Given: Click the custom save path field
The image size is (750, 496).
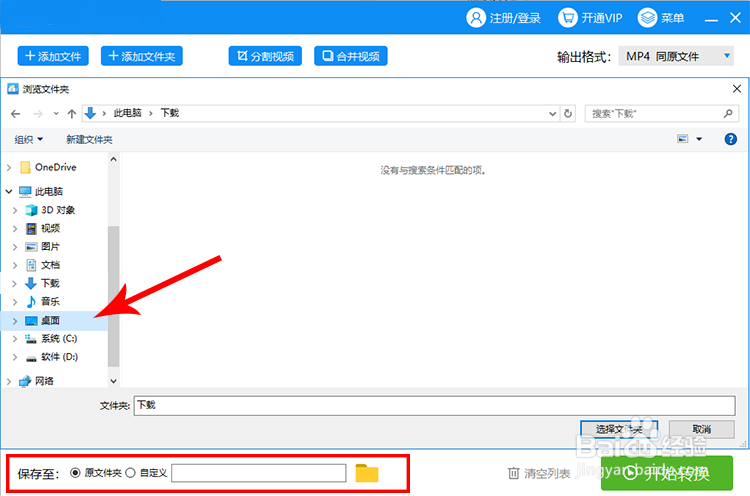Looking at the screenshot, I should [259, 473].
